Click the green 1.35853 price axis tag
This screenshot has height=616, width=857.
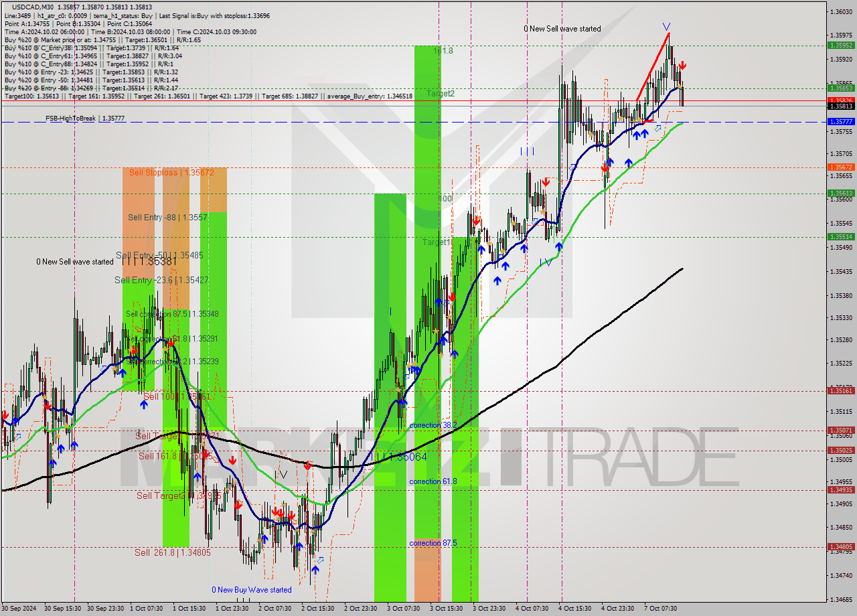coord(841,88)
